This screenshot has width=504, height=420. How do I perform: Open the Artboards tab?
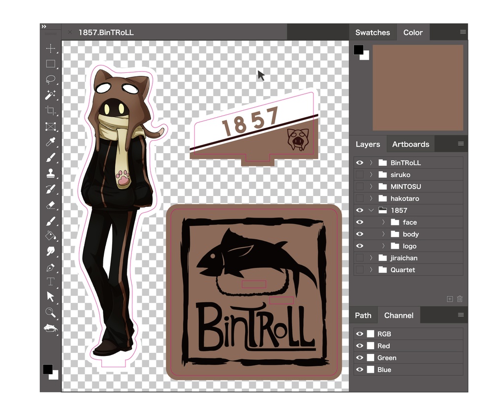click(411, 144)
